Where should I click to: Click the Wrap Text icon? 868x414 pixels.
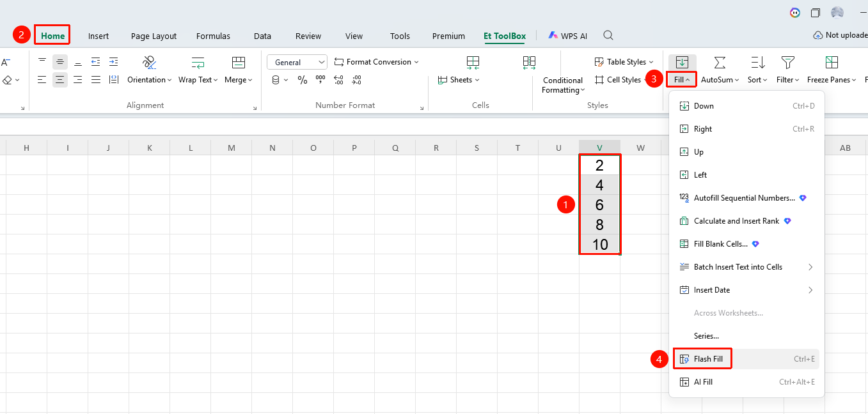tap(198, 63)
